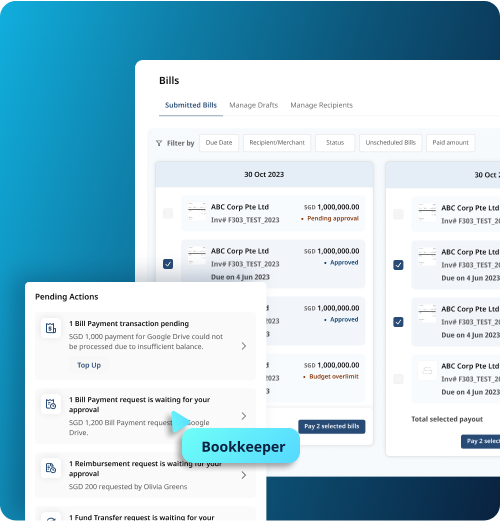This screenshot has width=500, height=521.
Task: Uncheck second checked bill in right panel
Action: pos(398,322)
